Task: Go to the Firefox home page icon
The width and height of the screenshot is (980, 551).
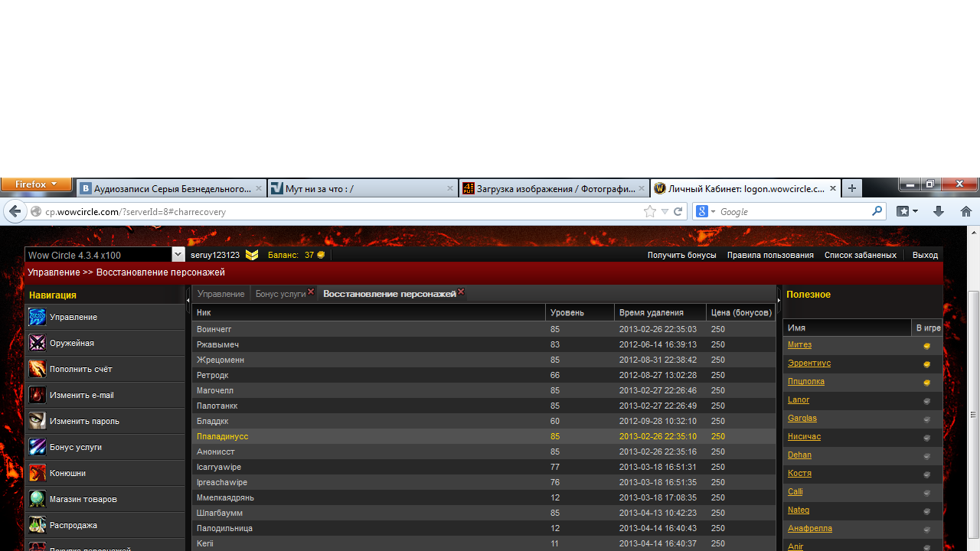Action: pos(965,211)
